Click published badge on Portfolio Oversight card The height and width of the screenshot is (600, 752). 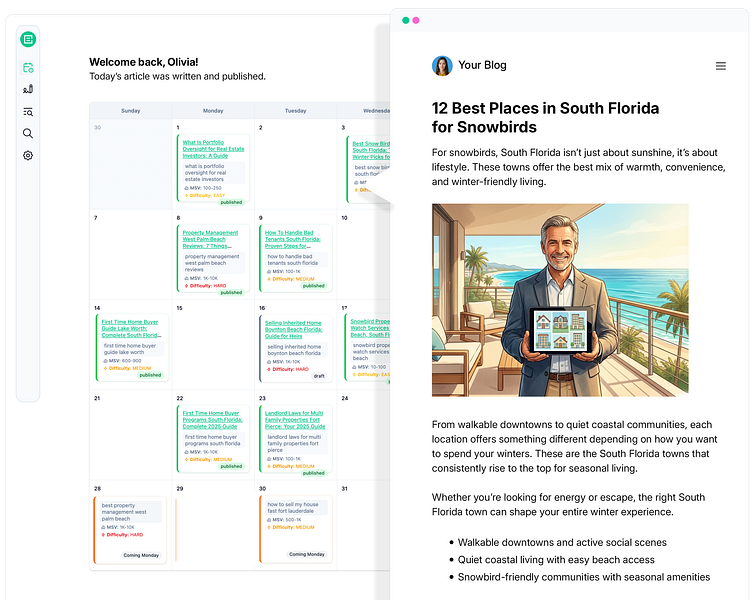click(x=231, y=202)
